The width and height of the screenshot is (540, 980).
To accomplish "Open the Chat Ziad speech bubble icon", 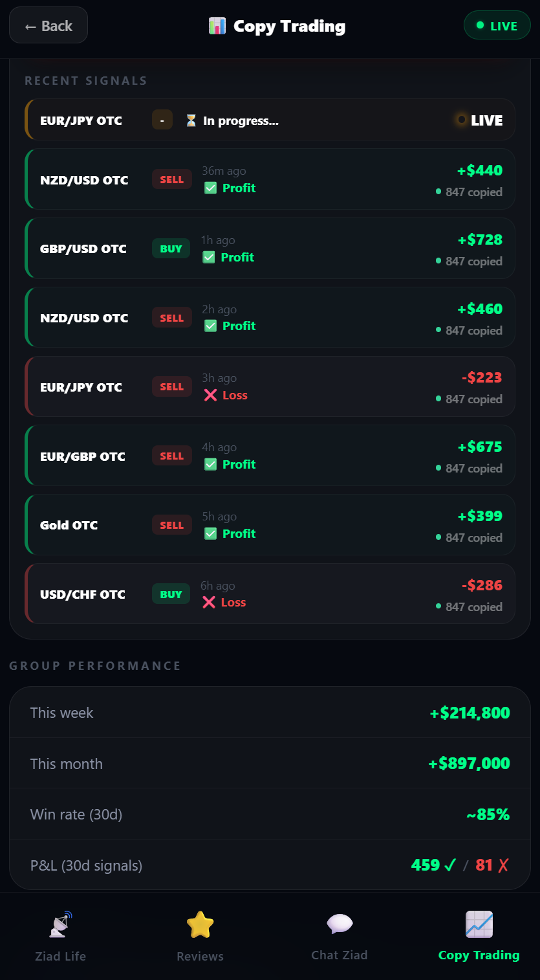I will coord(340,924).
